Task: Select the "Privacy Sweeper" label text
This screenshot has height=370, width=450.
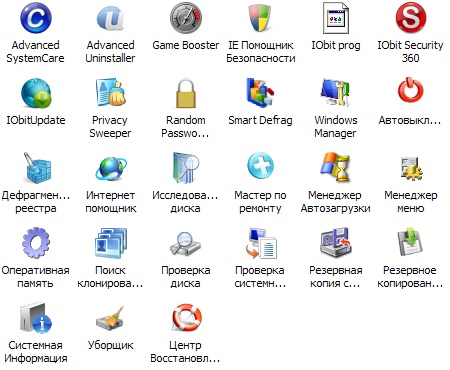Action: tap(110, 127)
